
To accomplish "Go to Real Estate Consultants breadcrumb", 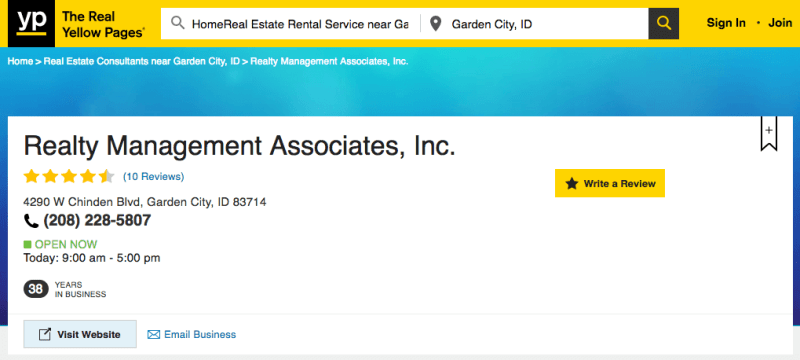I will [141, 61].
